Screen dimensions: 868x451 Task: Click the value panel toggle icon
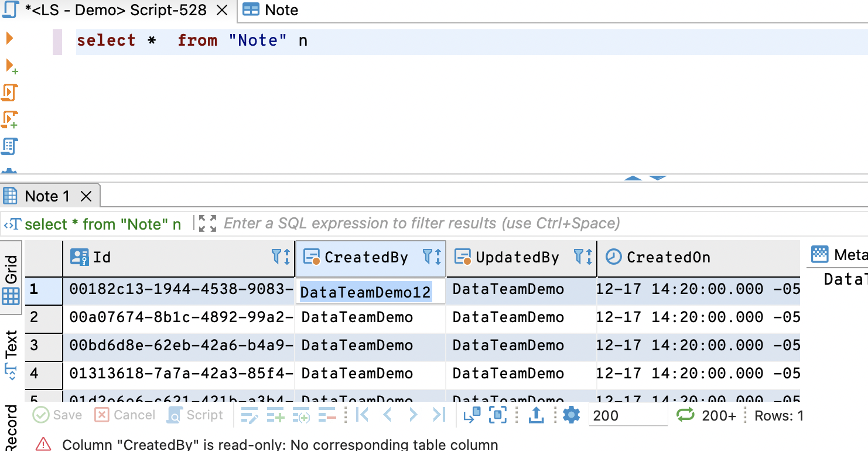471,415
